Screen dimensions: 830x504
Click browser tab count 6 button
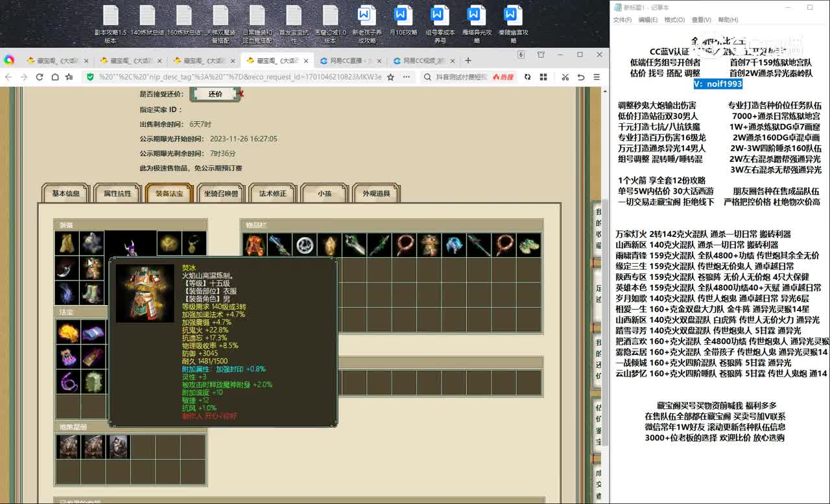point(521,55)
